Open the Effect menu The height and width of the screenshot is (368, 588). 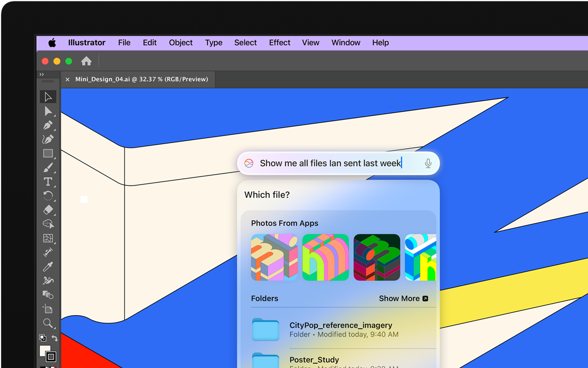[x=280, y=43]
